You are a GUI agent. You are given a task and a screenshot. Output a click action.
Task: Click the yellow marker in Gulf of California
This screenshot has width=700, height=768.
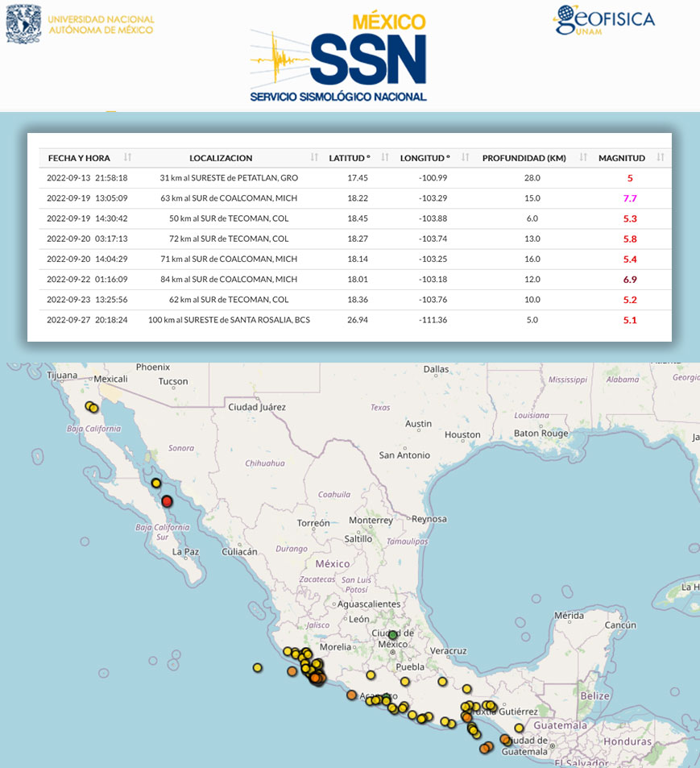tap(156, 484)
